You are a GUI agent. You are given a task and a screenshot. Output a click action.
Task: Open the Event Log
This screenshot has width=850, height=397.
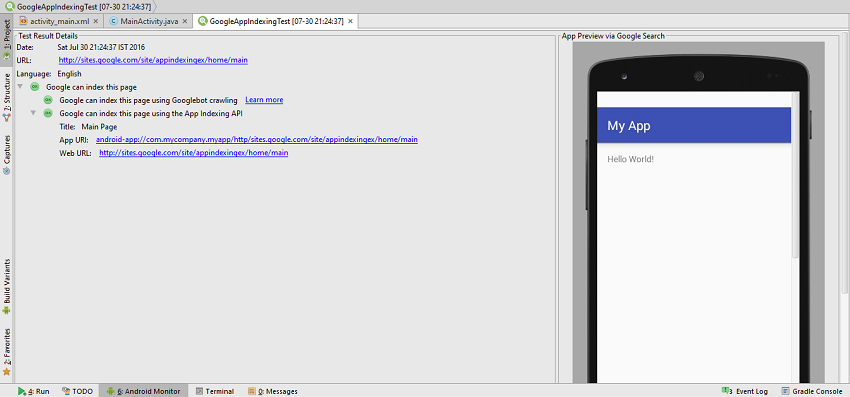745,391
